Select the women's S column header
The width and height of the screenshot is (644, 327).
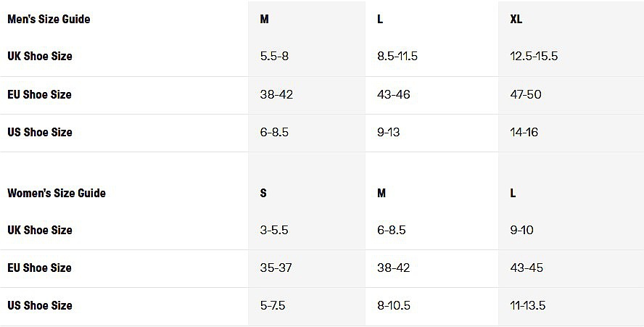(263, 193)
